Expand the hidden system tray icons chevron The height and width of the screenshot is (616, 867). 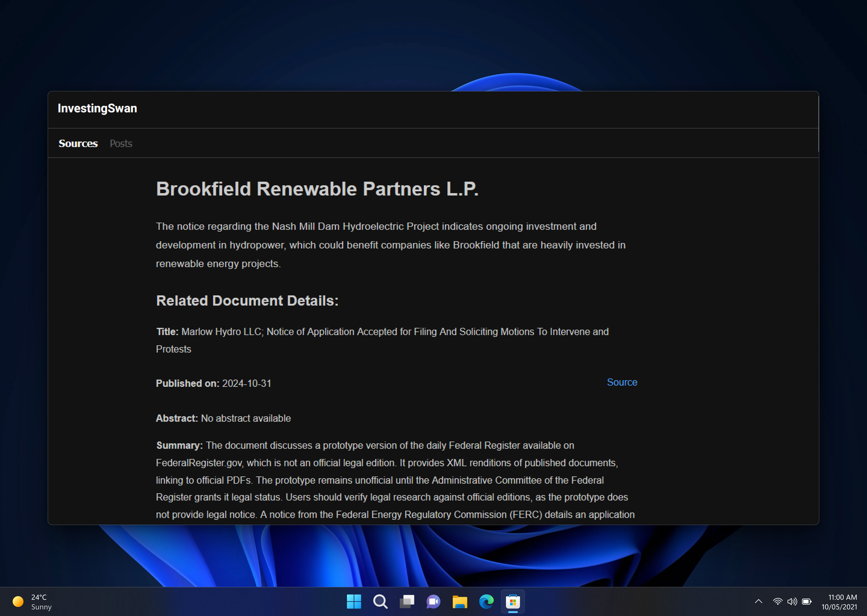[758, 601]
